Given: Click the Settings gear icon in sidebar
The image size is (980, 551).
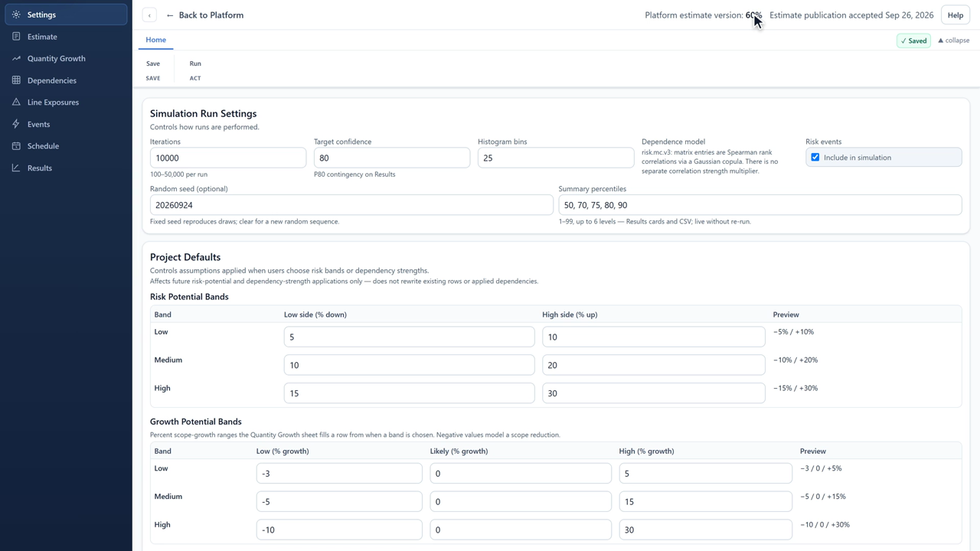Looking at the screenshot, I should [16, 15].
